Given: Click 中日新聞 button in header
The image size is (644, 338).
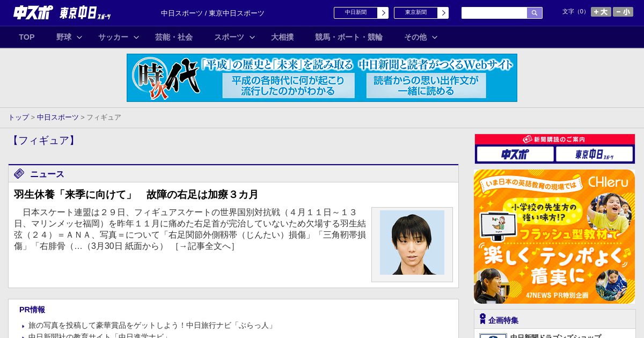Looking at the screenshot, I should pos(356,13).
